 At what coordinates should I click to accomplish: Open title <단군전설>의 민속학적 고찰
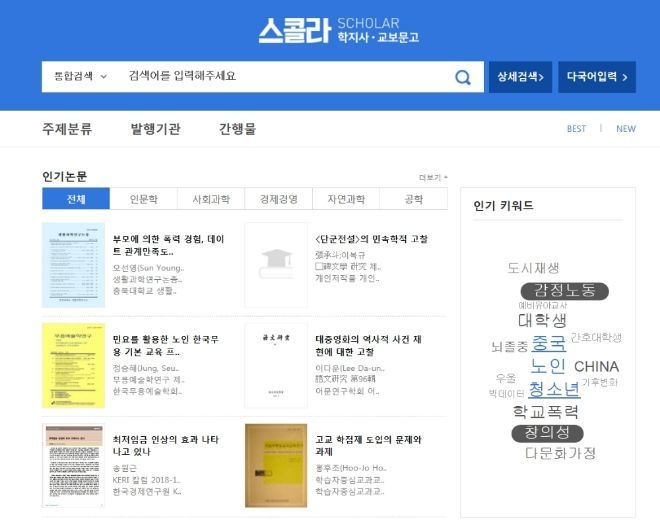(371, 239)
